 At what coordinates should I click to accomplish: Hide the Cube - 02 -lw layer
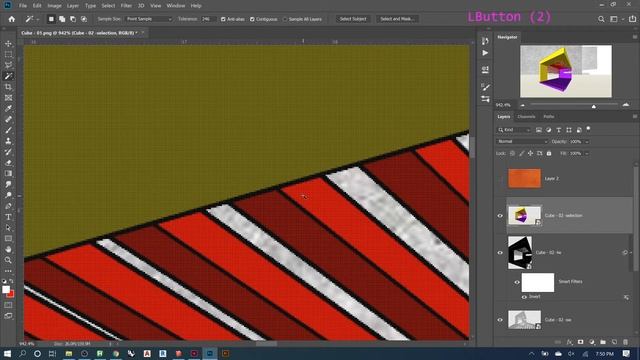(x=500, y=253)
